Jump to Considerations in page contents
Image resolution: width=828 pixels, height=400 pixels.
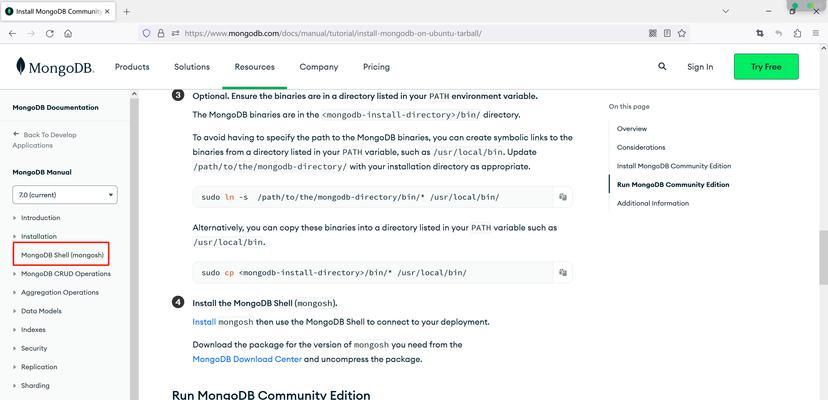(x=641, y=147)
